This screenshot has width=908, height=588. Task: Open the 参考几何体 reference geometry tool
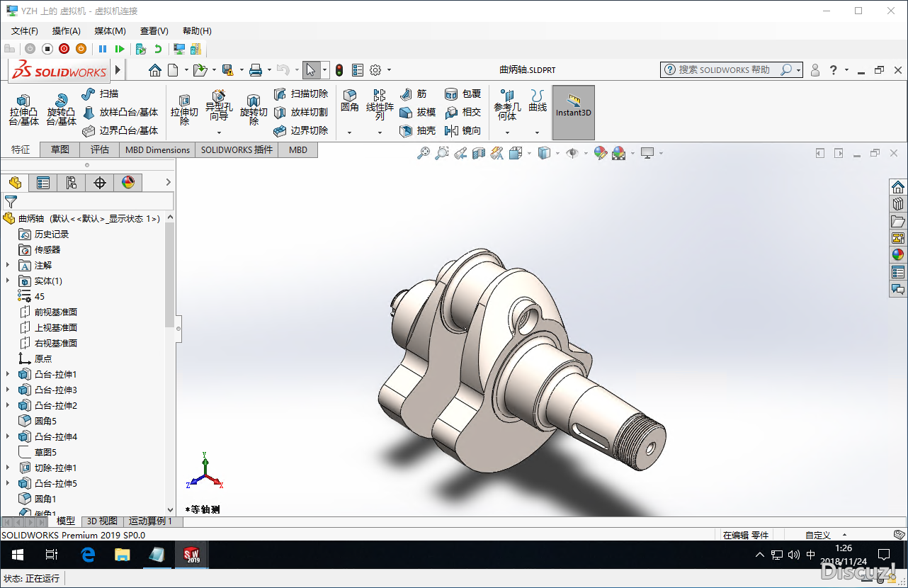[x=507, y=105]
